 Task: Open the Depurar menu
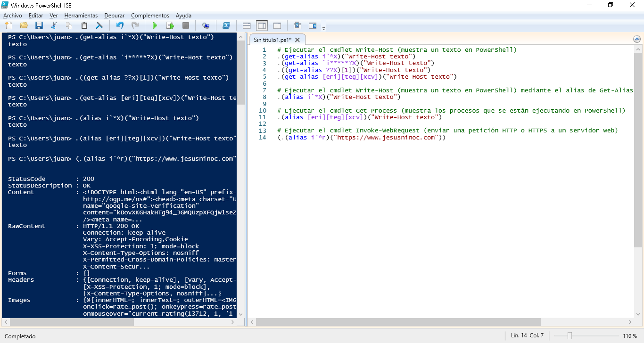[114, 15]
